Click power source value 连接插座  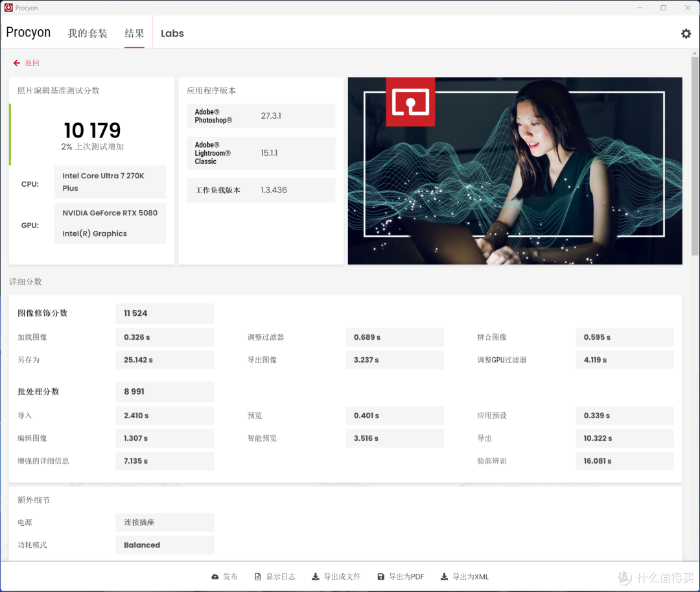pyautogui.click(x=165, y=523)
